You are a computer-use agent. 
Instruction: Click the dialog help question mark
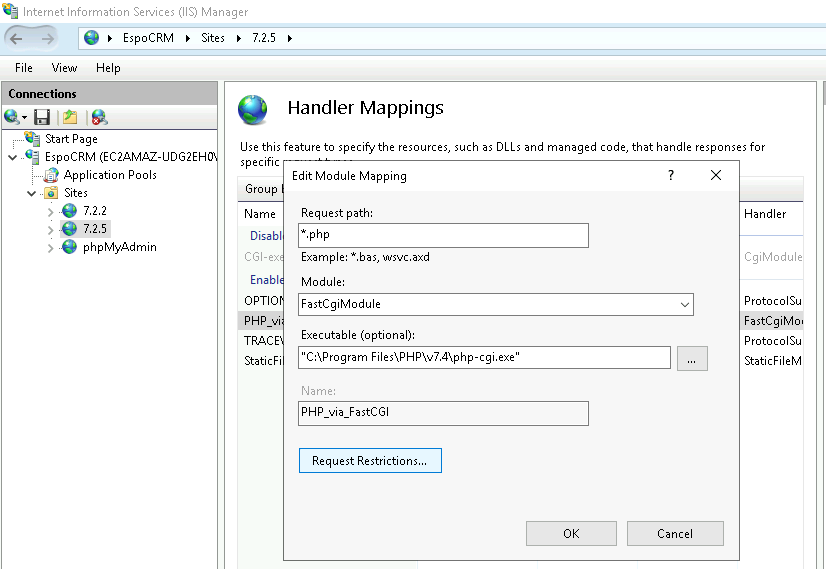tap(671, 175)
